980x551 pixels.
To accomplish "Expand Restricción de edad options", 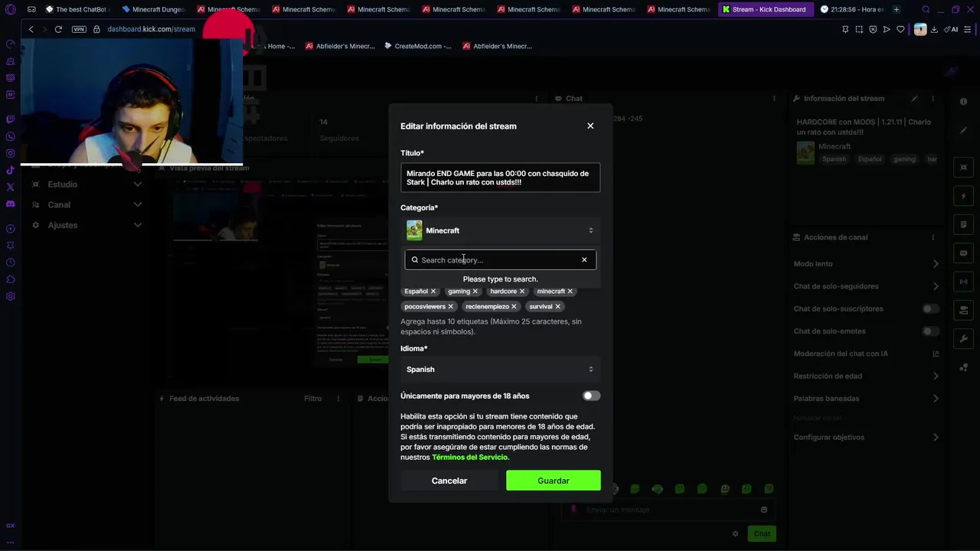I will 936,376.
